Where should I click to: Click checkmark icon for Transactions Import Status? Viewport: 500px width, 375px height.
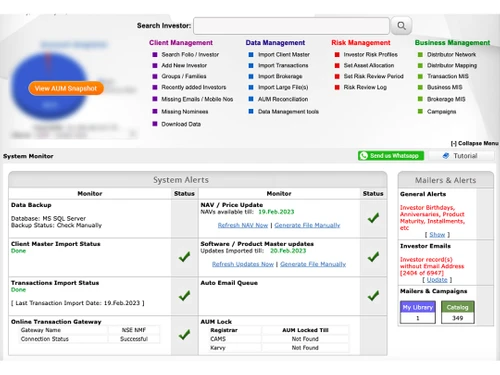click(184, 295)
